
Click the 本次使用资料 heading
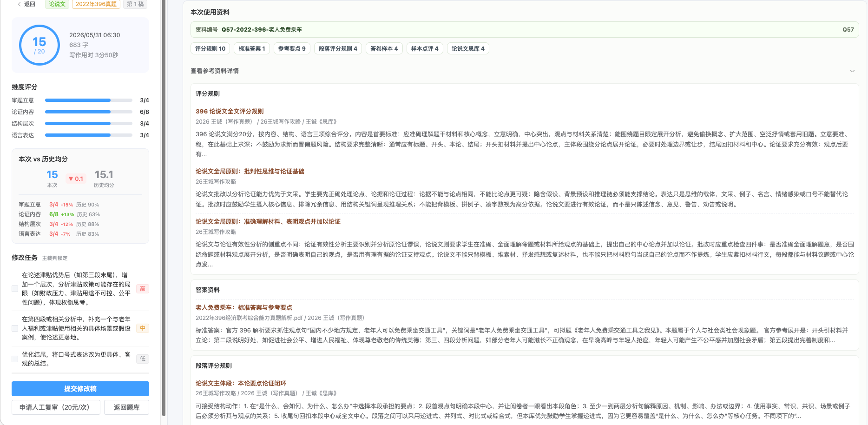(x=210, y=13)
